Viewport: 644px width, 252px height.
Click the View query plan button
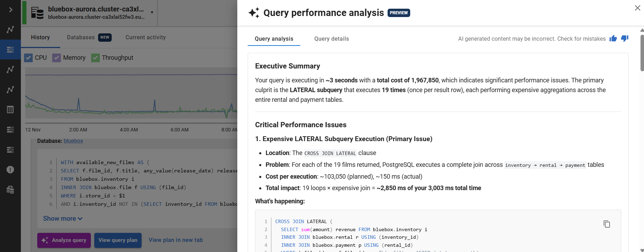coord(118,240)
